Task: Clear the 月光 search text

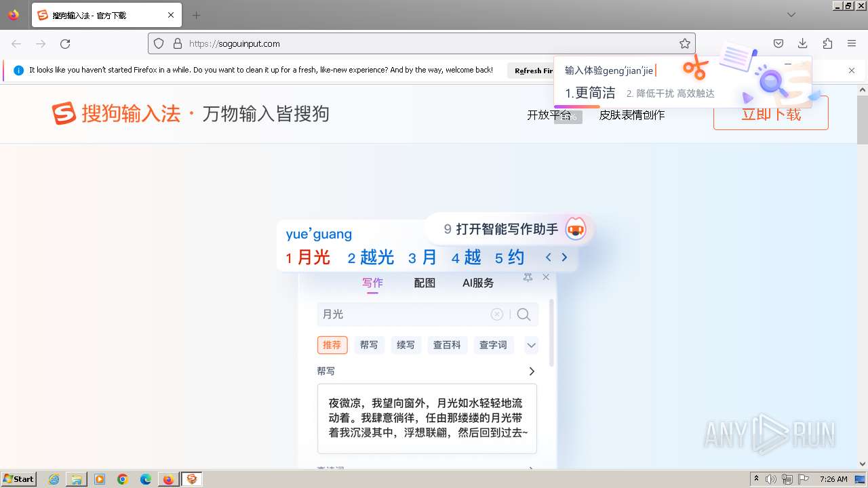Action: 497,314
